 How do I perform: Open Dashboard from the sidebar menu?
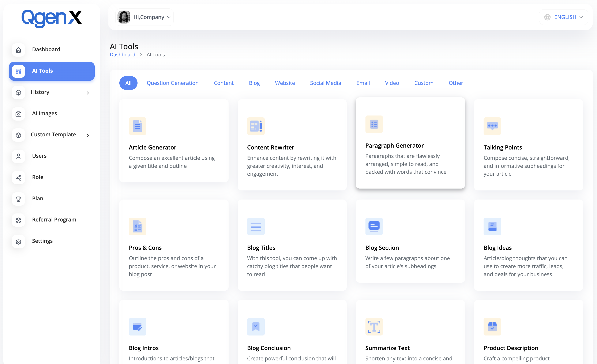coord(52,50)
